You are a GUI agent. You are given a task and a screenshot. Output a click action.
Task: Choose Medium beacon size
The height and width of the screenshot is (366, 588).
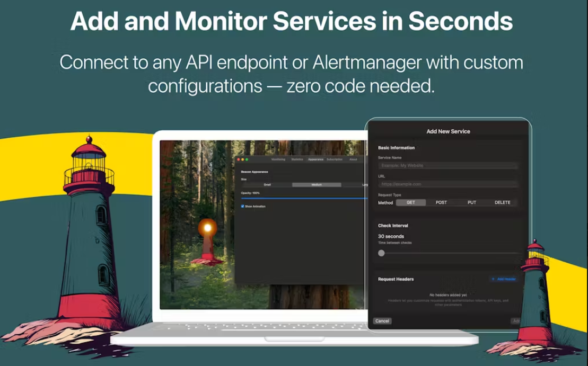[x=317, y=185]
